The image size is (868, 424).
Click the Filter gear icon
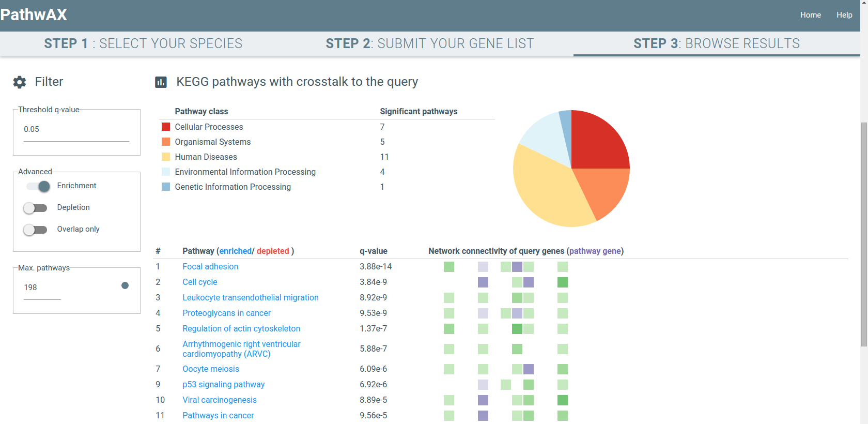(20, 82)
